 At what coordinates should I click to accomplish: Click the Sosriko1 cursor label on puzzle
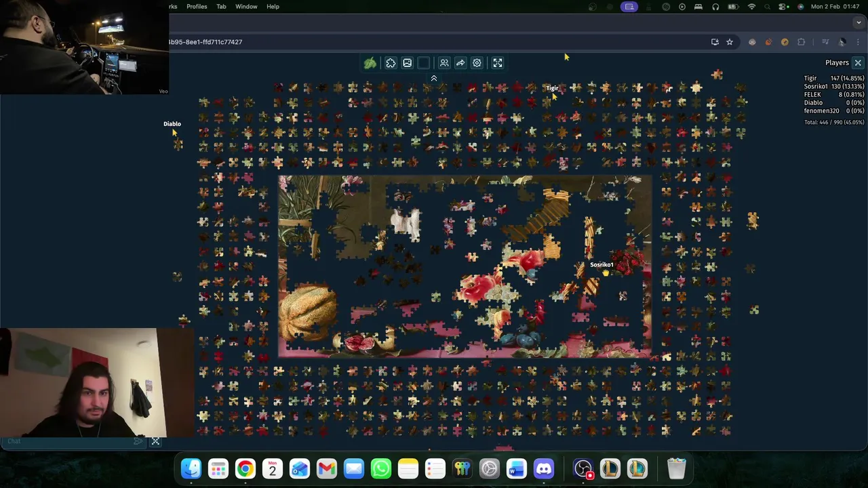601,265
